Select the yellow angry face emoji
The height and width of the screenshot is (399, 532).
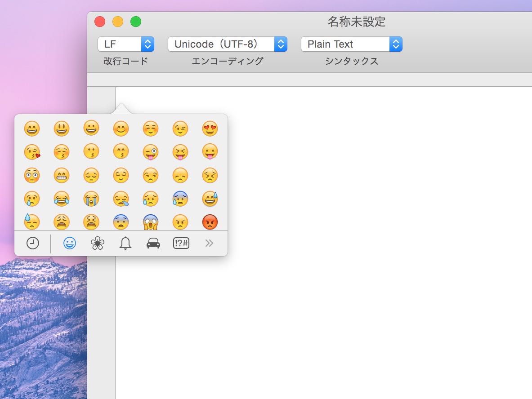[180, 222]
